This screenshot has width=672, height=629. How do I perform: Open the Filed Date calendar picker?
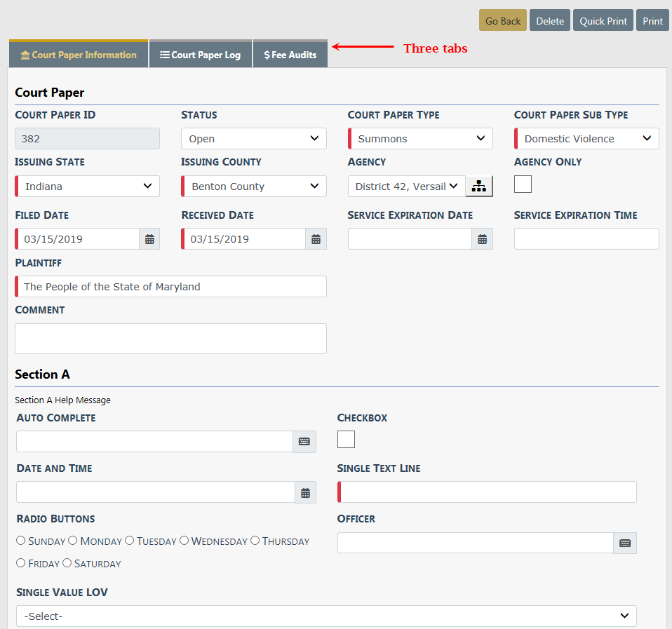[x=149, y=239]
